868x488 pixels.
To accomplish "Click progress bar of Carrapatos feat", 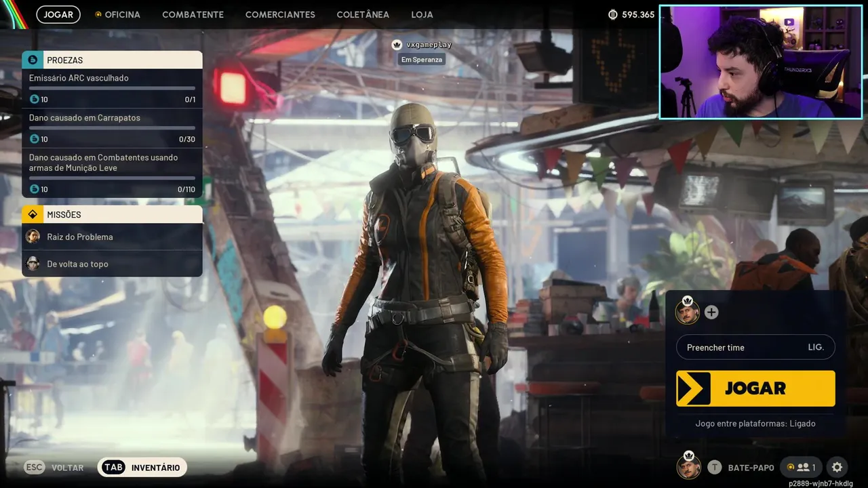I will (x=112, y=127).
